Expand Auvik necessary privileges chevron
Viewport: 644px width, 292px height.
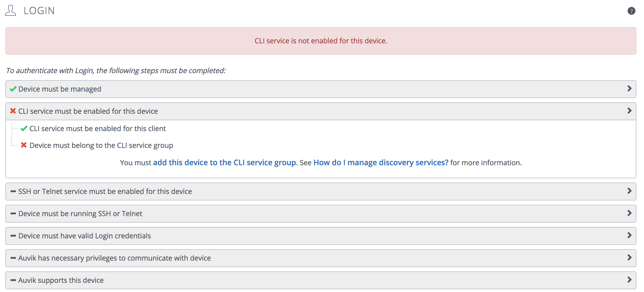(629, 258)
